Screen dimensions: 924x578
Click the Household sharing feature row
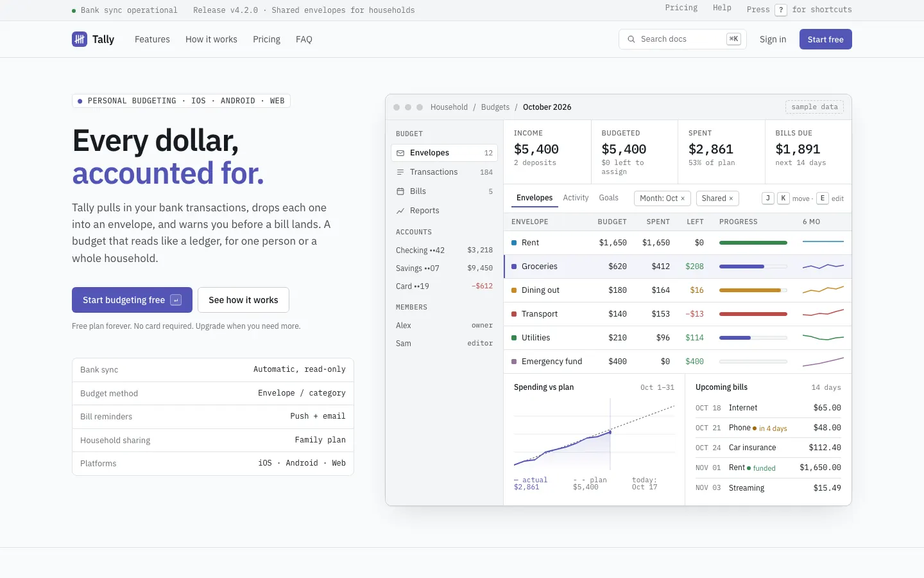pyautogui.click(x=213, y=441)
